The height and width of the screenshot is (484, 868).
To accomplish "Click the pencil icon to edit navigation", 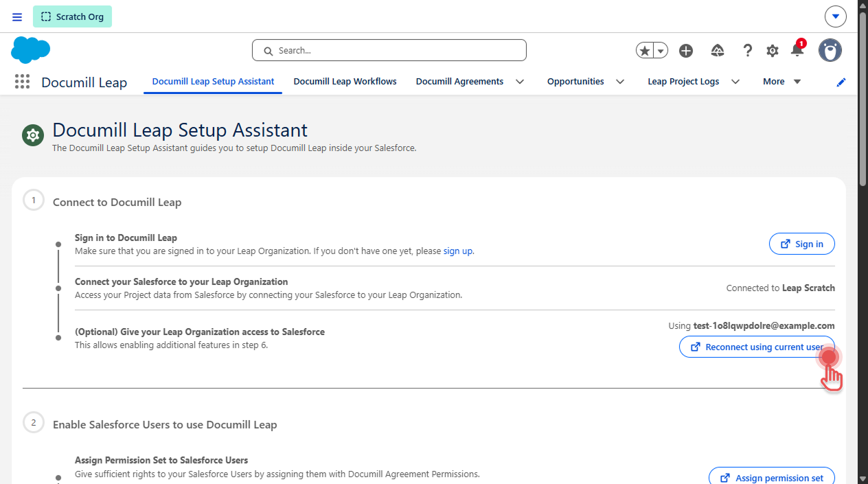I will (x=841, y=82).
